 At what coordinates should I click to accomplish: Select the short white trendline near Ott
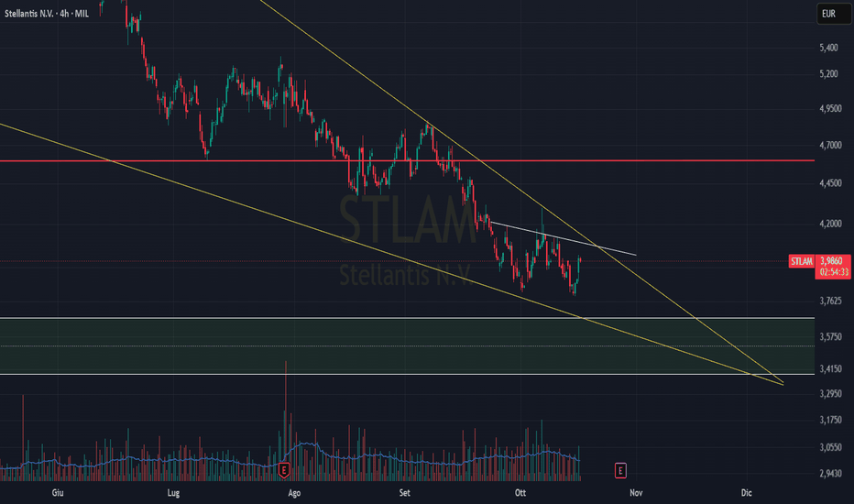tap(564, 238)
